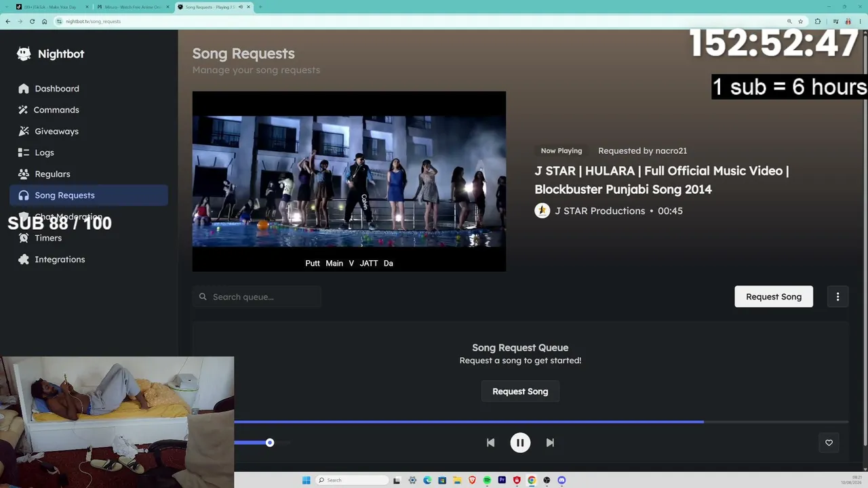Go back in the browser
Image resolution: width=868 pixels, height=488 pixels.
pos(7,22)
